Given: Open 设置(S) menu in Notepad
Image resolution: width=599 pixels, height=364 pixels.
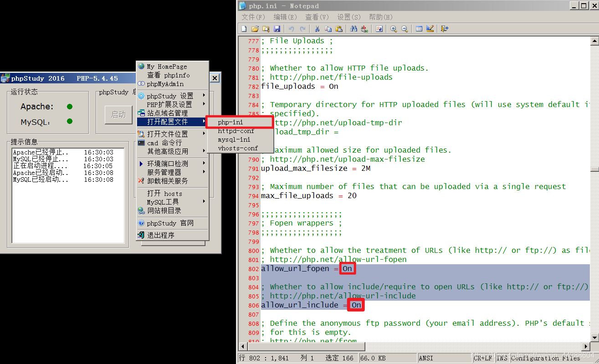Looking at the screenshot, I should click(x=349, y=17).
